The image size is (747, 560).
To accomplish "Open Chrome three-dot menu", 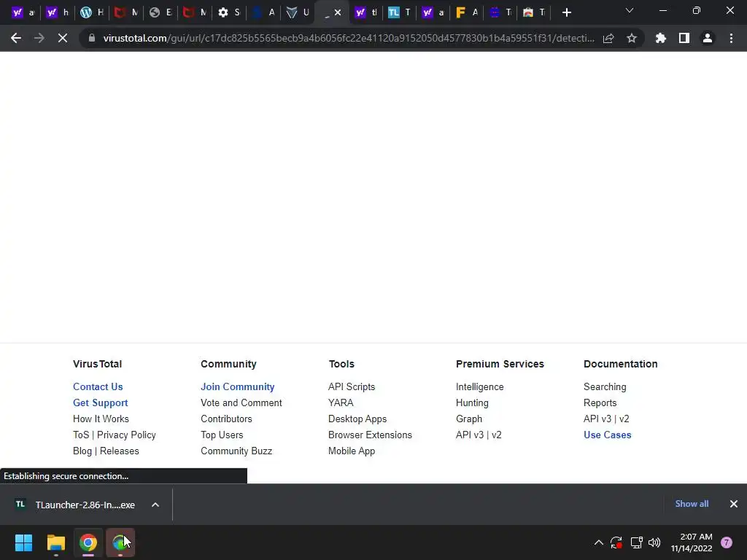I will click(x=731, y=38).
